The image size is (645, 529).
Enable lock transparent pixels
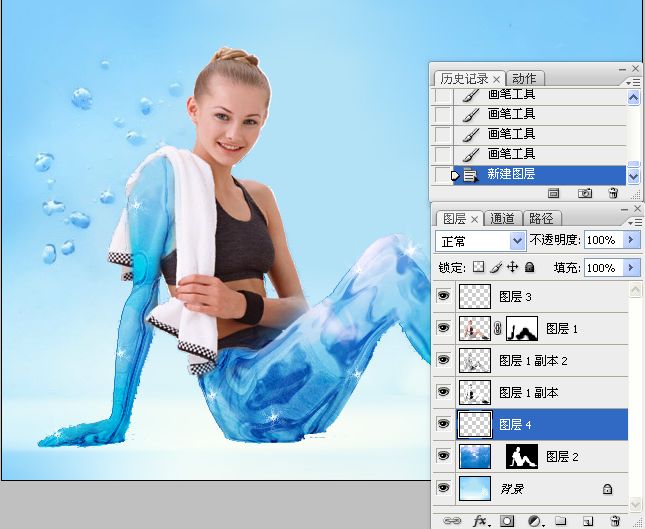[x=478, y=268]
